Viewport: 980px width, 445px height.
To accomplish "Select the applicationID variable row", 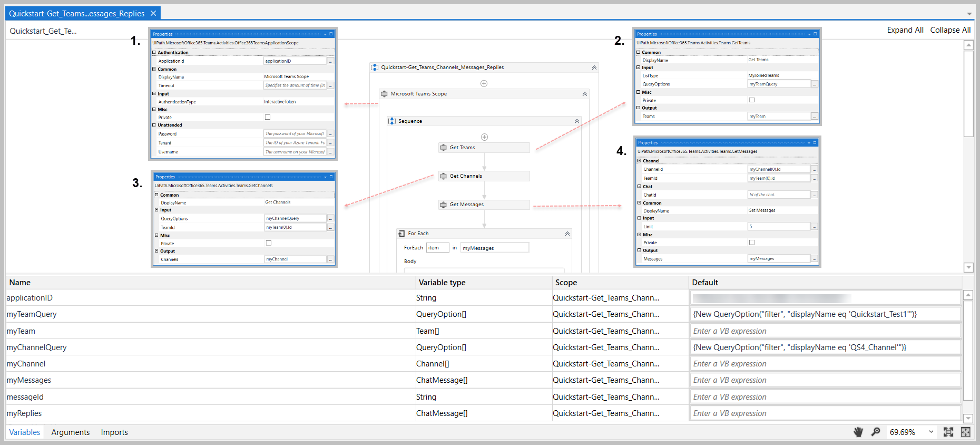I will [484, 298].
